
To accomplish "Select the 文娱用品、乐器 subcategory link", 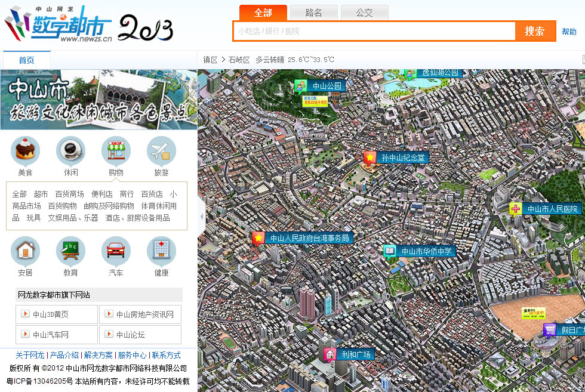I will point(73,218).
